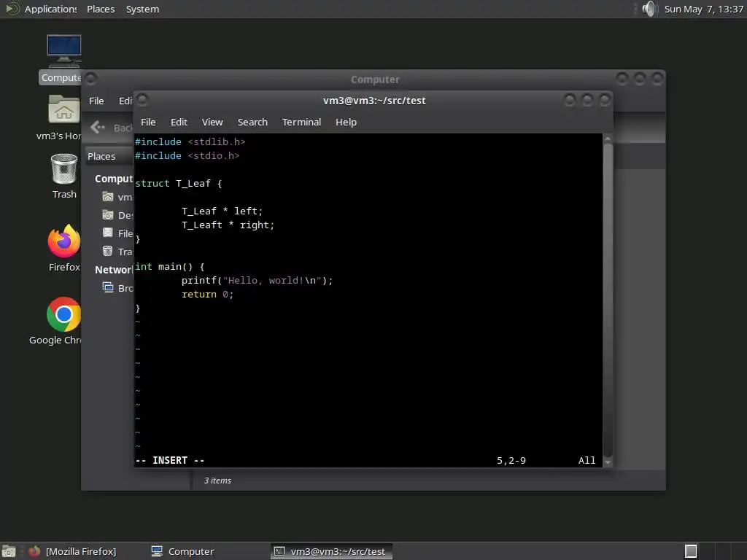Select Trash entry in Places sidebar
The width and height of the screenshot is (747, 560).
click(117, 252)
